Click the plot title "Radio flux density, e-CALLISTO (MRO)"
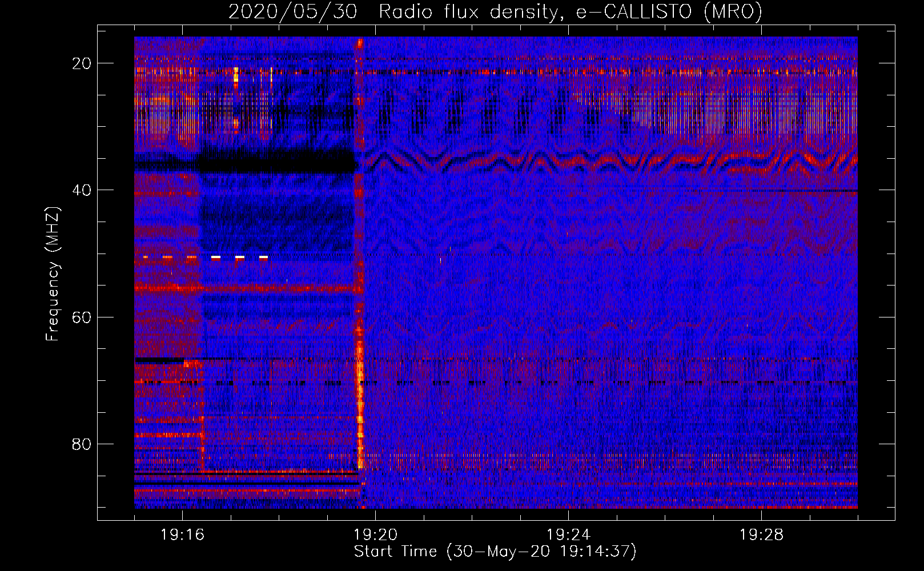This screenshot has width=924, height=571. [570, 12]
